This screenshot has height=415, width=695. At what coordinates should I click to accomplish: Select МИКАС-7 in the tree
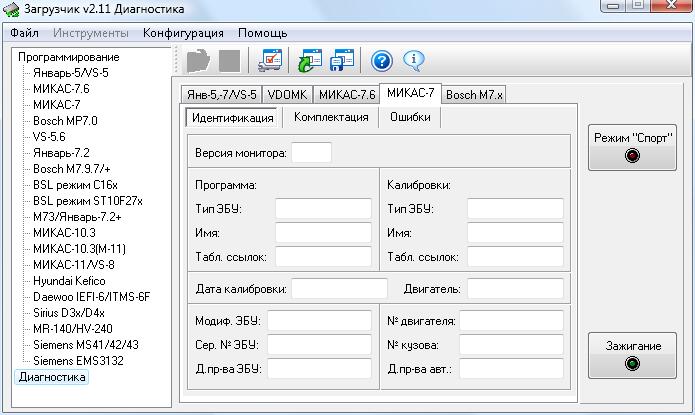[57, 105]
